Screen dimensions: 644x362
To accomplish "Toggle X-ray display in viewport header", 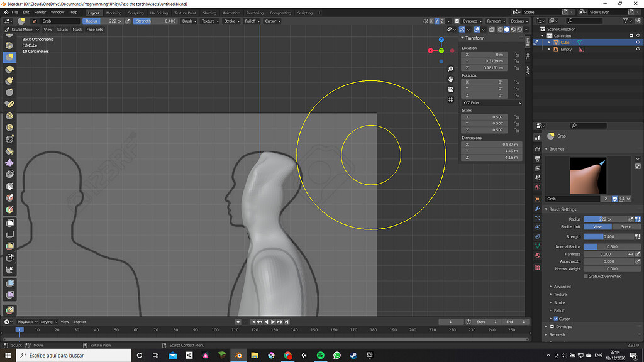I will (x=492, y=30).
